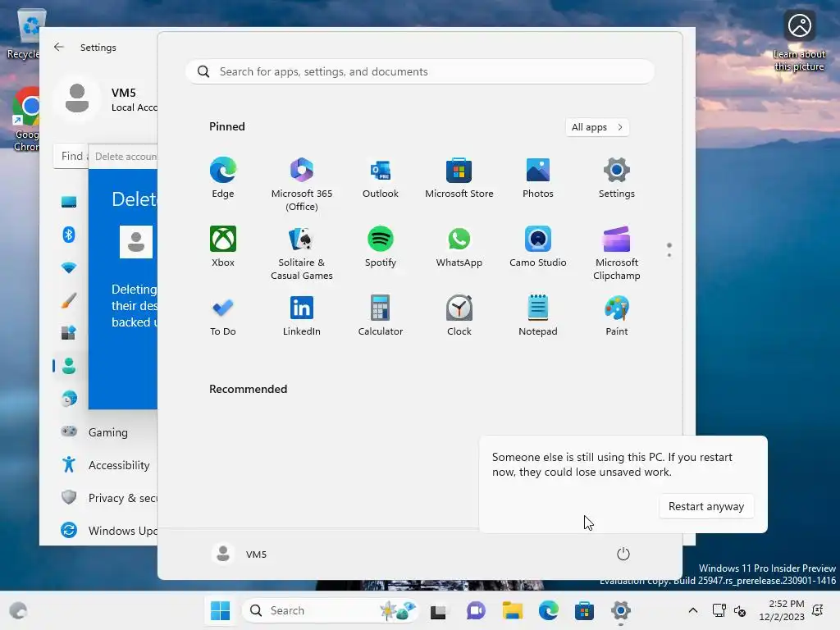Switch to Settings via taskbar icon
Image resolution: width=840 pixels, height=630 pixels.
620,610
